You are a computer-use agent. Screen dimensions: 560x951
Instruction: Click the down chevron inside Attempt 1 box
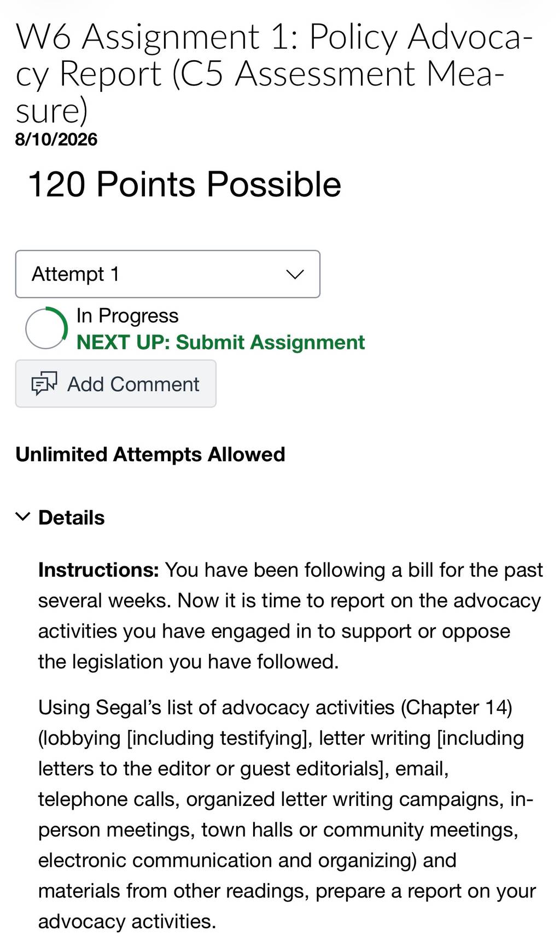click(295, 274)
